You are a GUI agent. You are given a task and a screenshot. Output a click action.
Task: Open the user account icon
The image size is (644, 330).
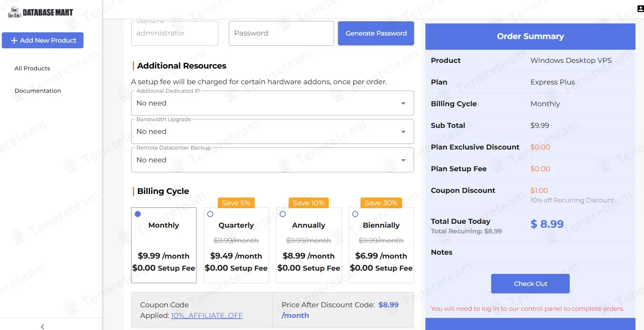tap(640, 9)
